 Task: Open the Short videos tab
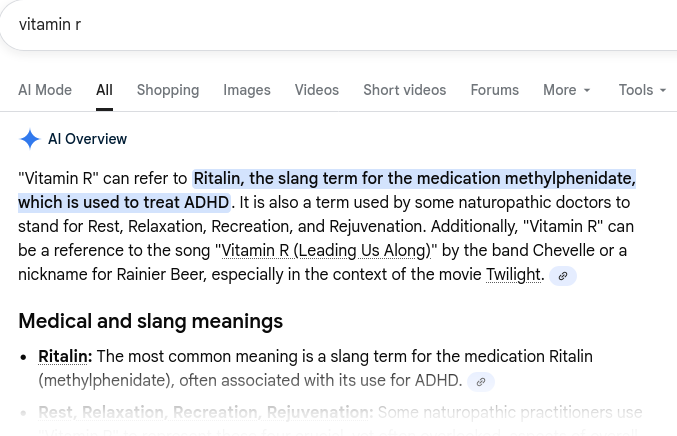[405, 90]
